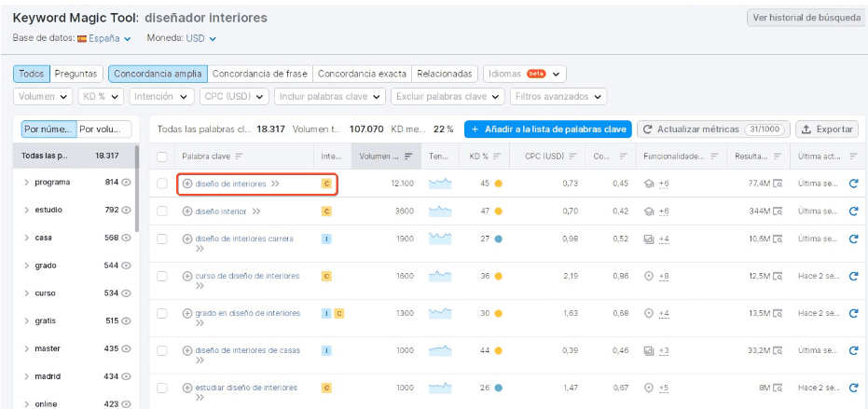Open Idiomas beta dropdown
This screenshot has height=409, width=868.
click(525, 74)
